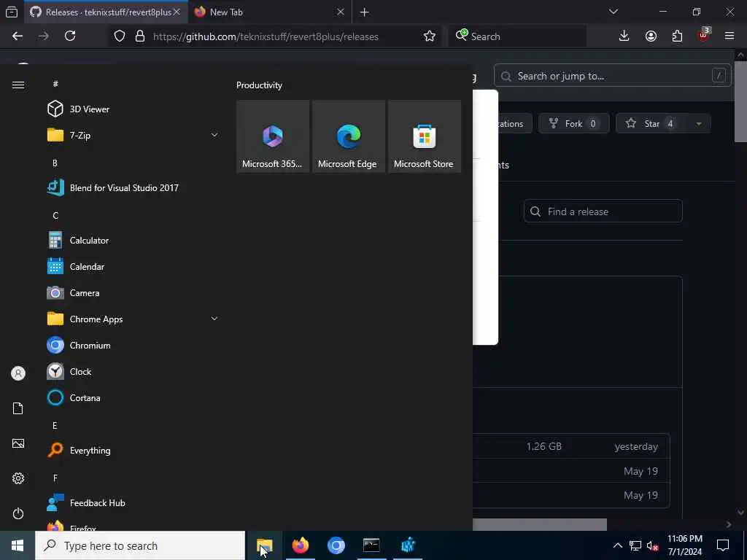This screenshot has width=747, height=560.
Task: Select the # letter header
Action: 55,84
